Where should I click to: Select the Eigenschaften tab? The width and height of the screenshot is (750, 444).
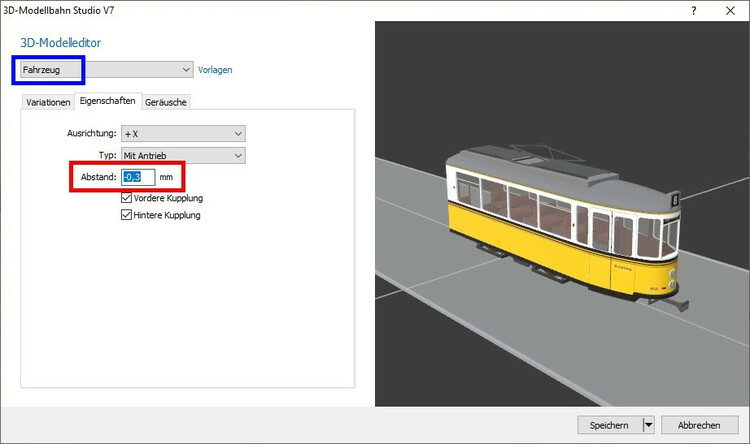tap(108, 101)
